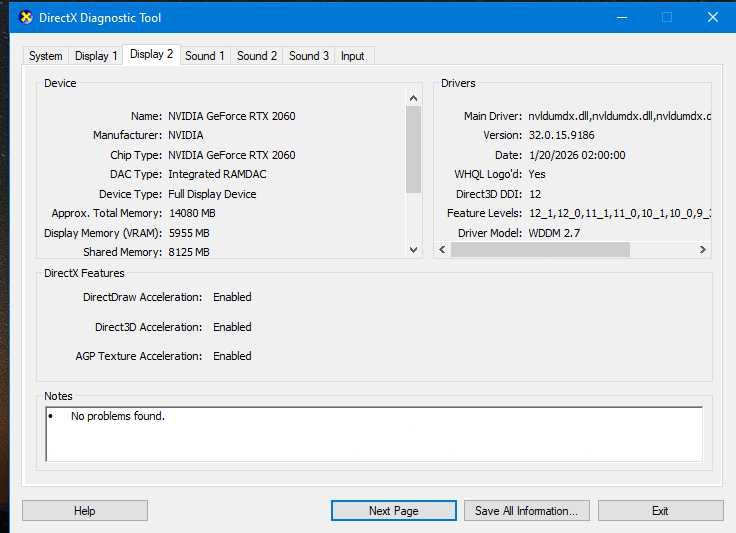The width and height of the screenshot is (736, 533).
Task: Click Save All Information button
Action: 527,510
